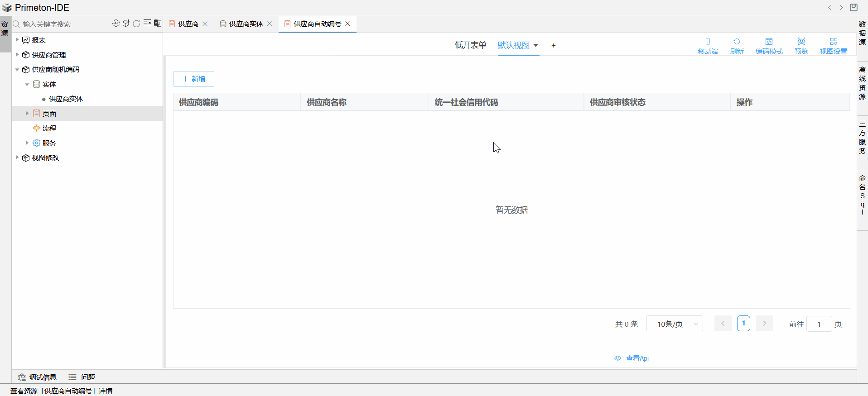Image resolution: width=868 pixels, height=396 pixels.
Task: Open the 10条/页 page size dropdown
Action: tap(675, 324)
